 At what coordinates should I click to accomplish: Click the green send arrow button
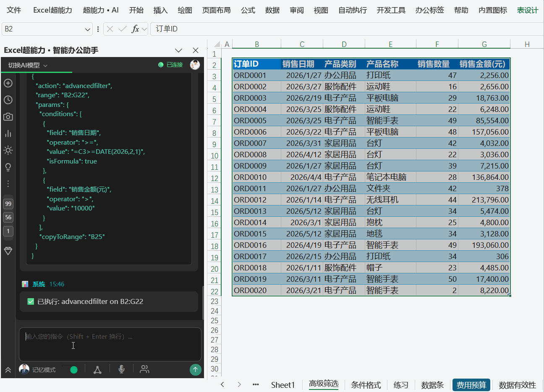click(195, 369)
